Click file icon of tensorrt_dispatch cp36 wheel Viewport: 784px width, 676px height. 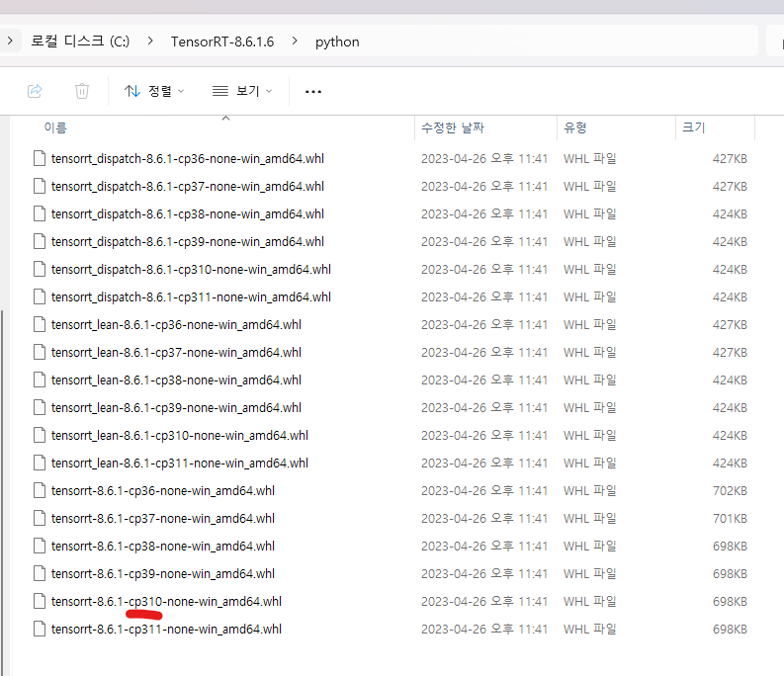(40, 158)
